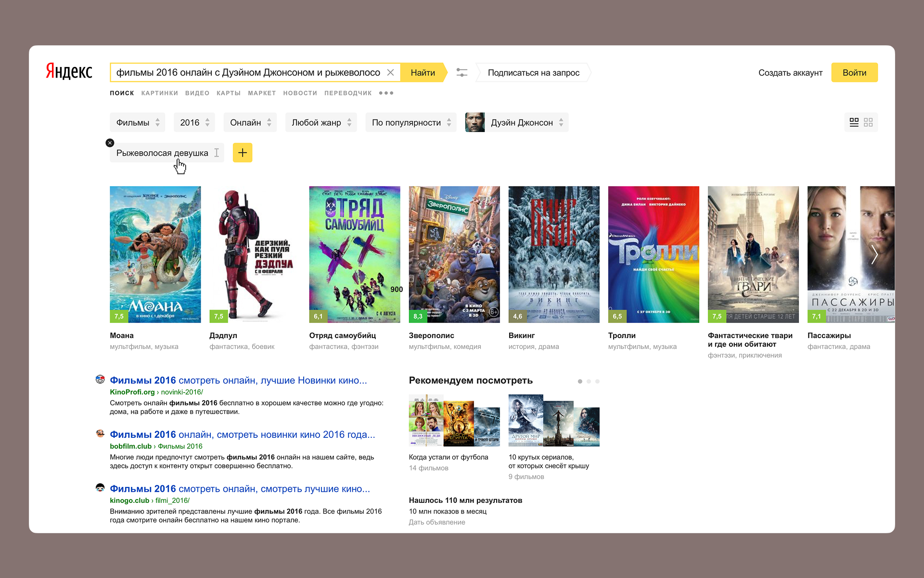Show next movies with right arrow
This screenshot has width=924, height=578.
(x=874, y=254)
